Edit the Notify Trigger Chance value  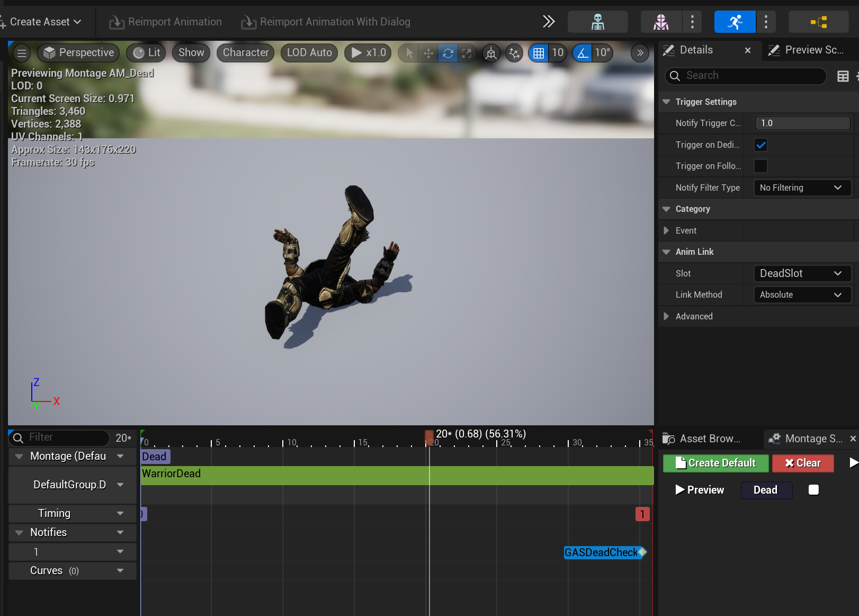[802, 123]
